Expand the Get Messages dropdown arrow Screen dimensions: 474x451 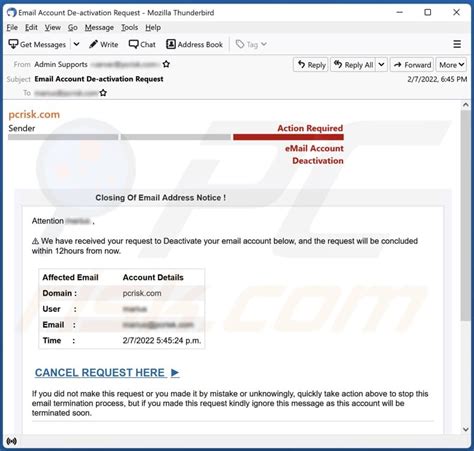(x=76, y=44)
